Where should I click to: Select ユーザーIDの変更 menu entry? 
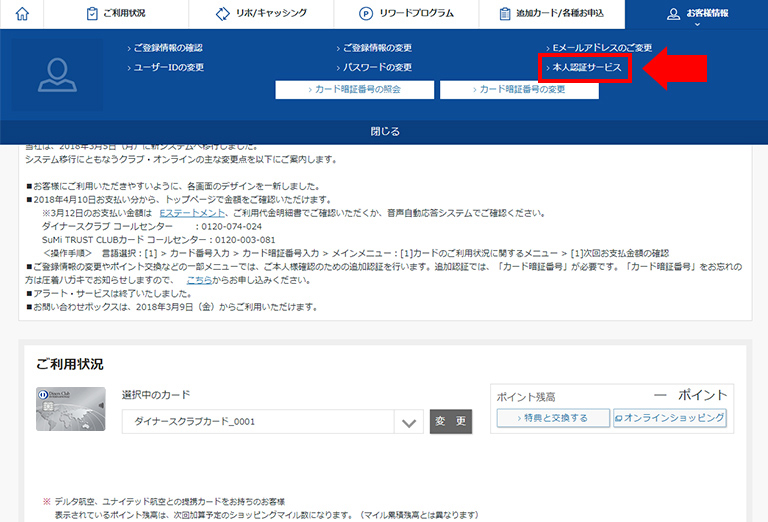169,68
